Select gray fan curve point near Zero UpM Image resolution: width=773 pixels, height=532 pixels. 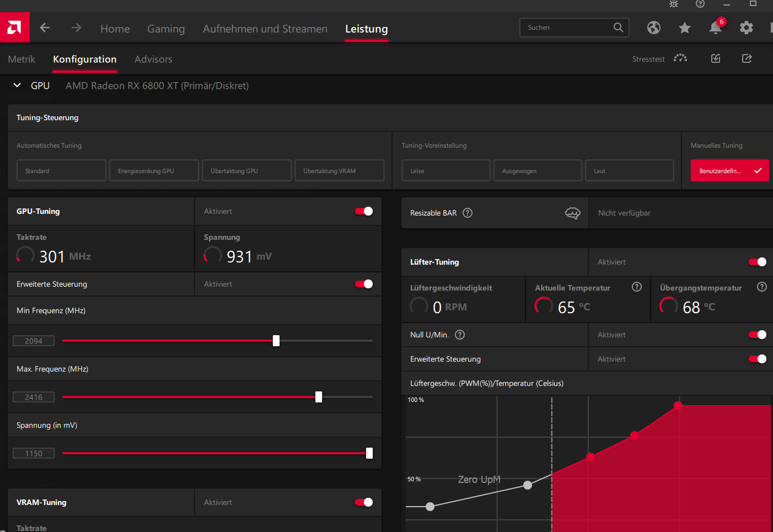pyautogui.click(x=528, y=485)
